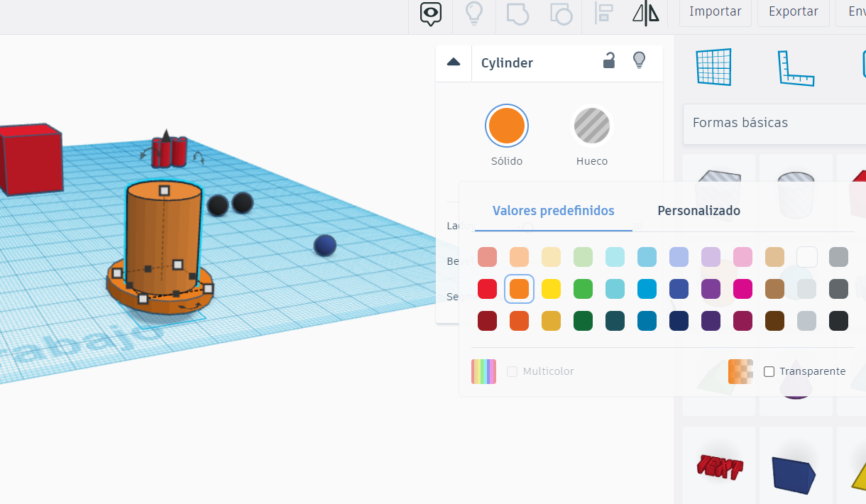Click the Exportar button
This screenshot has width=866, height=504.
coord(794,12)
